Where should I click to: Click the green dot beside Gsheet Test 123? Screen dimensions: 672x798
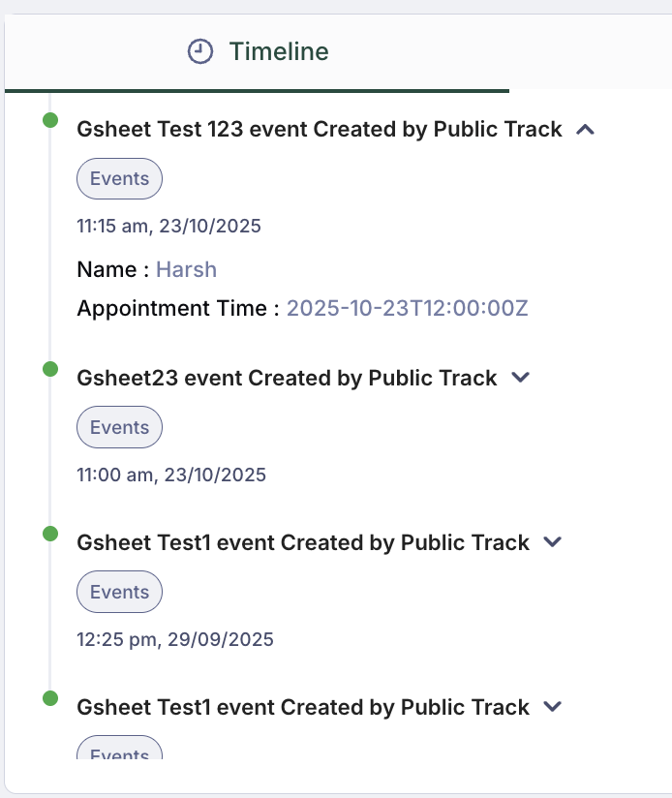coord(50,119)
